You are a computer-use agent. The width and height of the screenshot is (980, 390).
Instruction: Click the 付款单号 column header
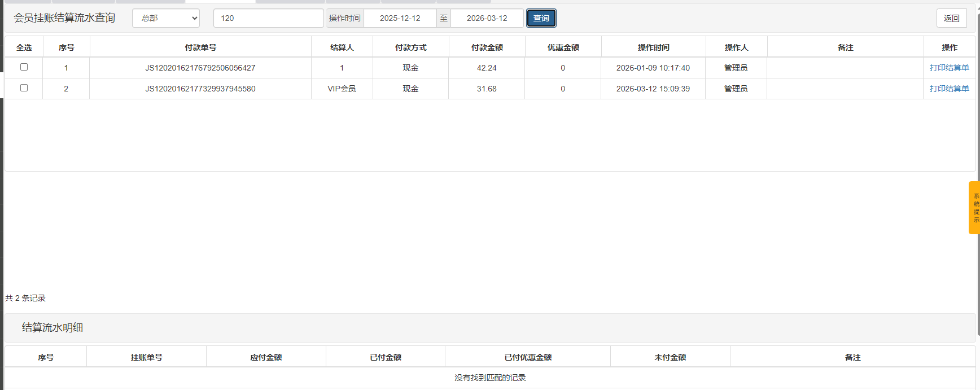pos(200,47)
